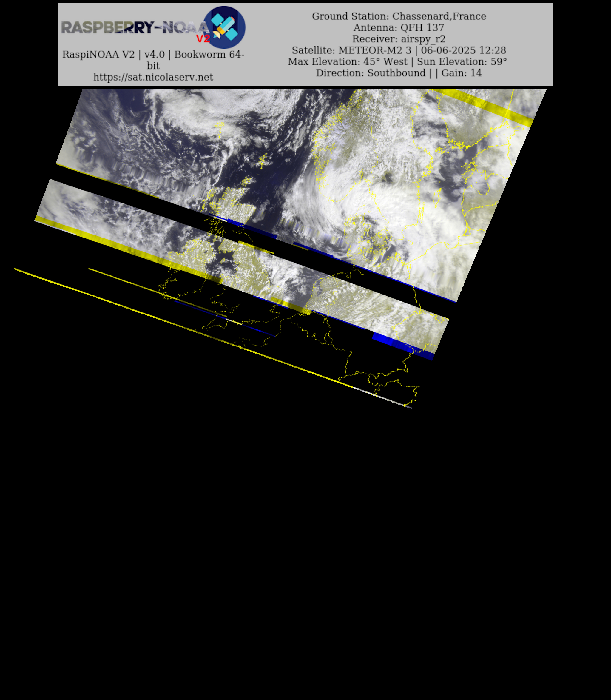This screenshot has height=700, width=611.
Task: Click the 'Antenna: QFH 137' line
Action: [399, 27]
